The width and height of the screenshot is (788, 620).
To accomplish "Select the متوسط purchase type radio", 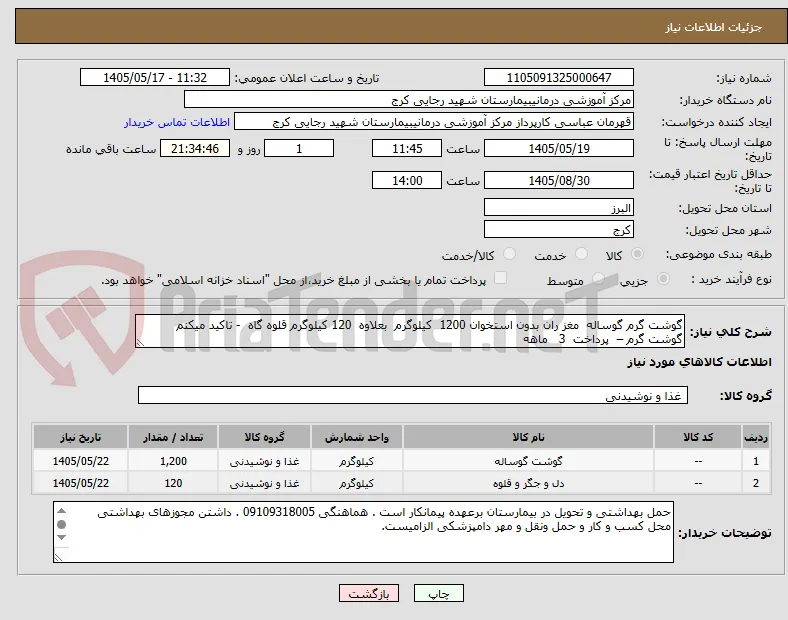I will click(x=598, y=279).
